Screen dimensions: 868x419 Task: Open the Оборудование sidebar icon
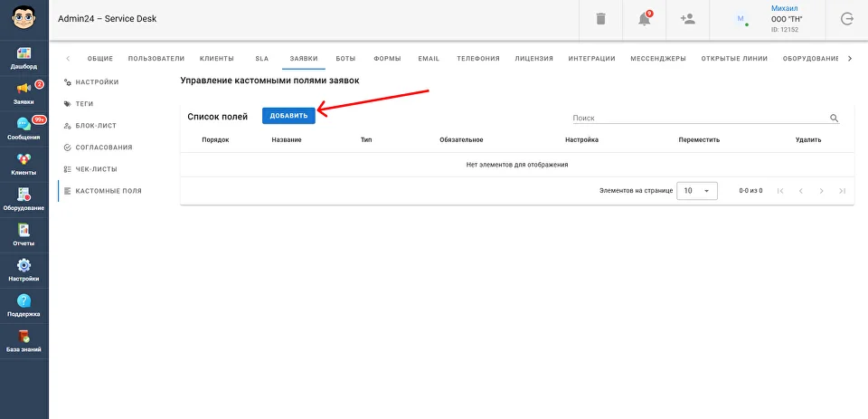point(24,195)
